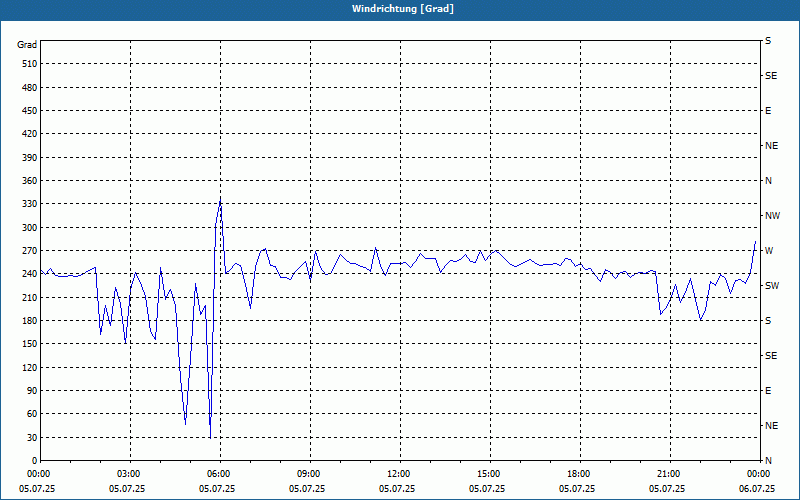Select the 330 axis value

click(30, 204)
